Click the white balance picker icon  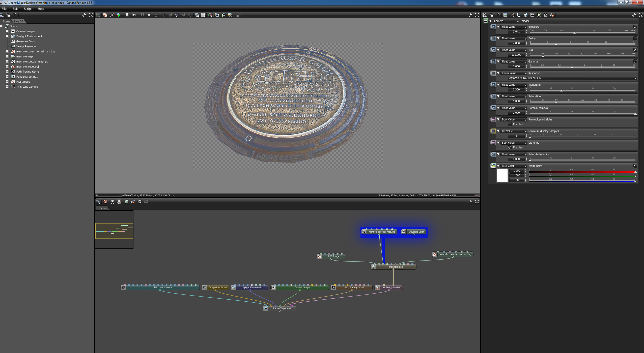click(x=170, y=15)
